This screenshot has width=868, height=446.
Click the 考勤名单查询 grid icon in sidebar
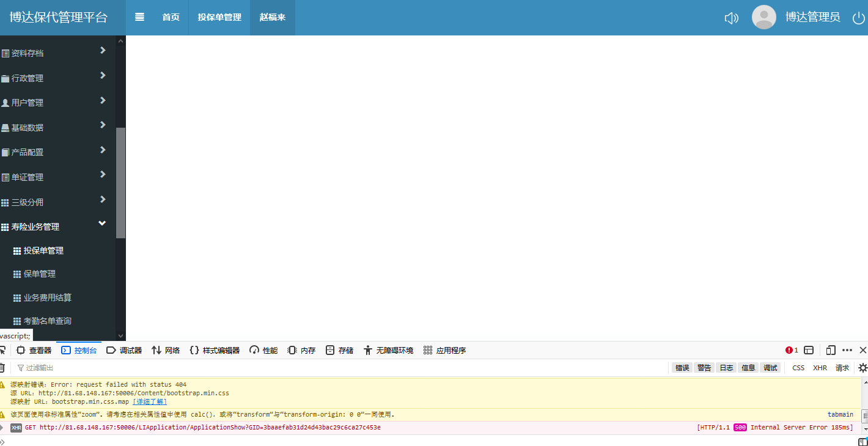[17, 321]
